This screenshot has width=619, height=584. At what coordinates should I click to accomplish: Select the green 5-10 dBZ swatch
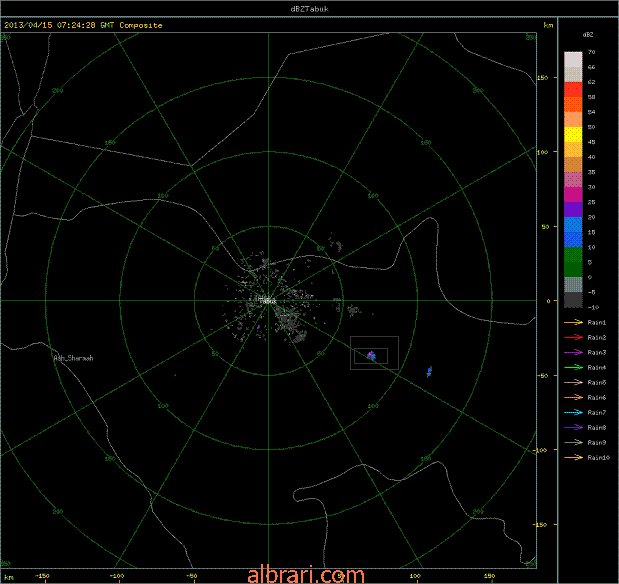[573, 254]
